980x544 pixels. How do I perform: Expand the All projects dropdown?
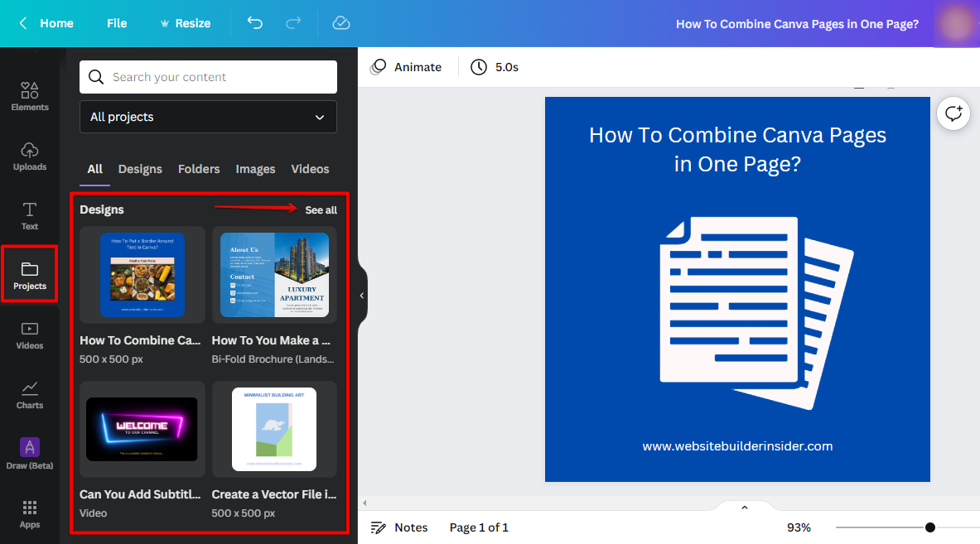(208, 117)
